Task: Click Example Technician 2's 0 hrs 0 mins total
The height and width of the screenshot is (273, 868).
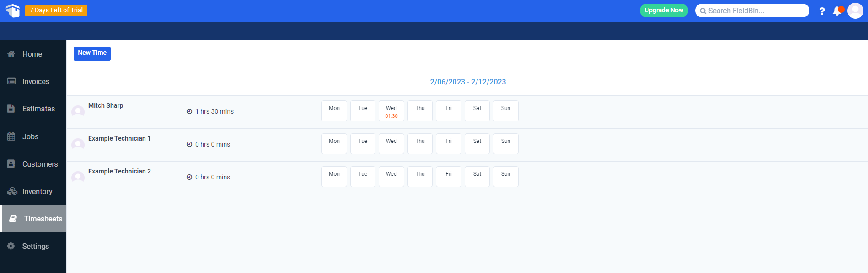Action: (x=213, y=177)
